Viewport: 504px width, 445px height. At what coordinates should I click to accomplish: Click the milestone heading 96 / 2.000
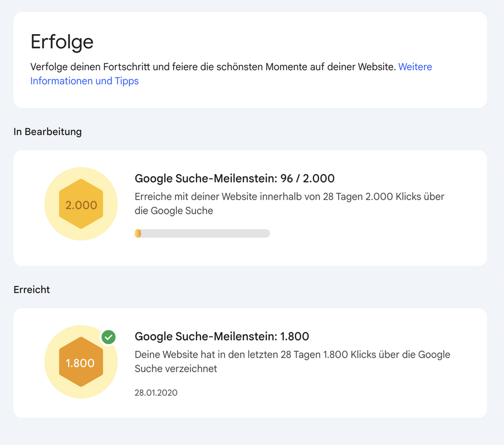[234, 178]
